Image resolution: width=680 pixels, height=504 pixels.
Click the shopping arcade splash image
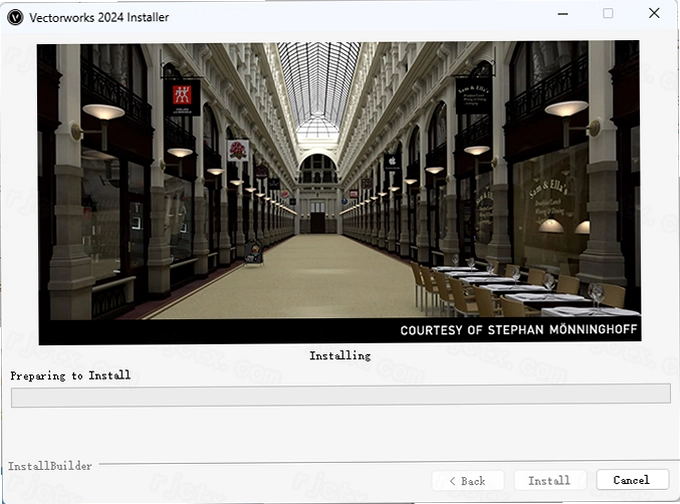(x=339, y=193)
